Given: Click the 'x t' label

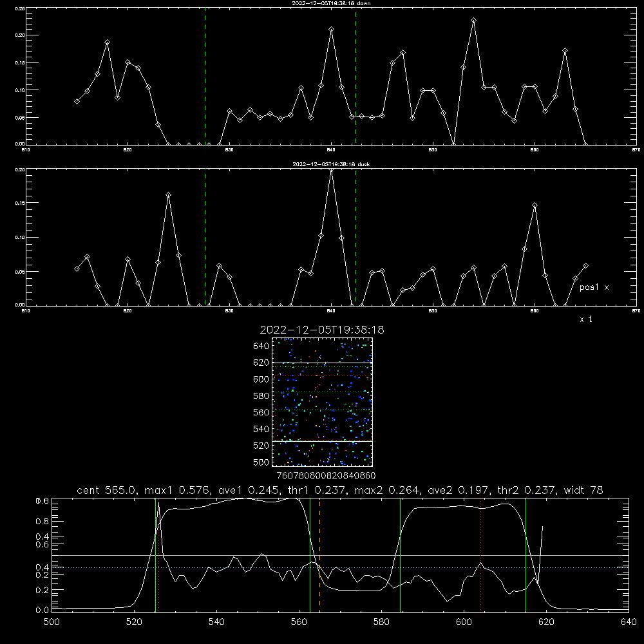Looking at the screenshot, I should click(x=585, y=319).
